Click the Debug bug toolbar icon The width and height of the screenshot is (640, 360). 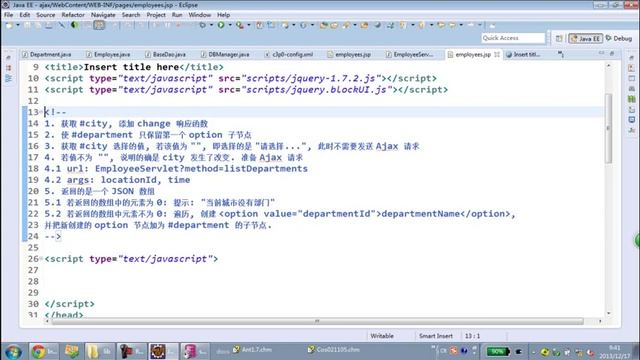click(x=202, y=25)
